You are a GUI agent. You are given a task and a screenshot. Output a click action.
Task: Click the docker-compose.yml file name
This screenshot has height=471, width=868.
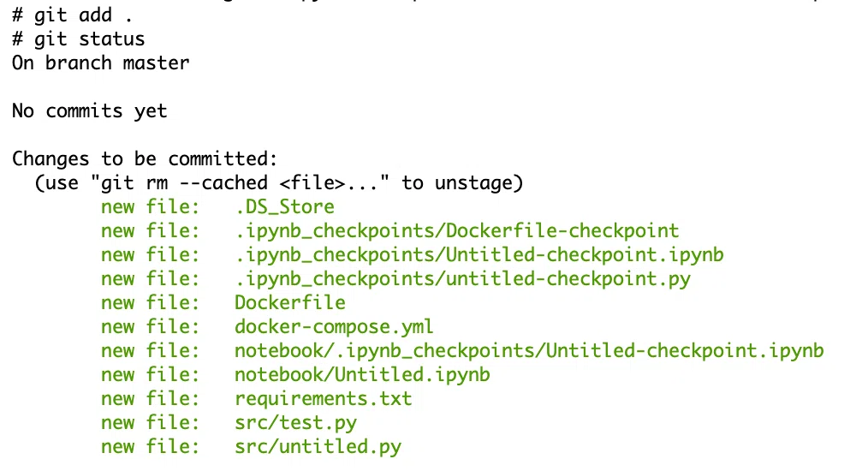[x=334, y=327]
